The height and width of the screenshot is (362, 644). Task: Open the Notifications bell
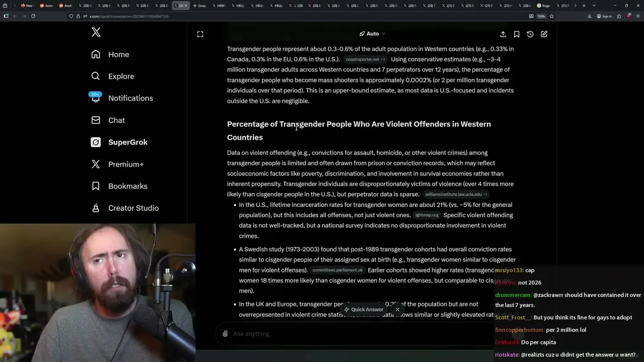(x=96, y=98)
